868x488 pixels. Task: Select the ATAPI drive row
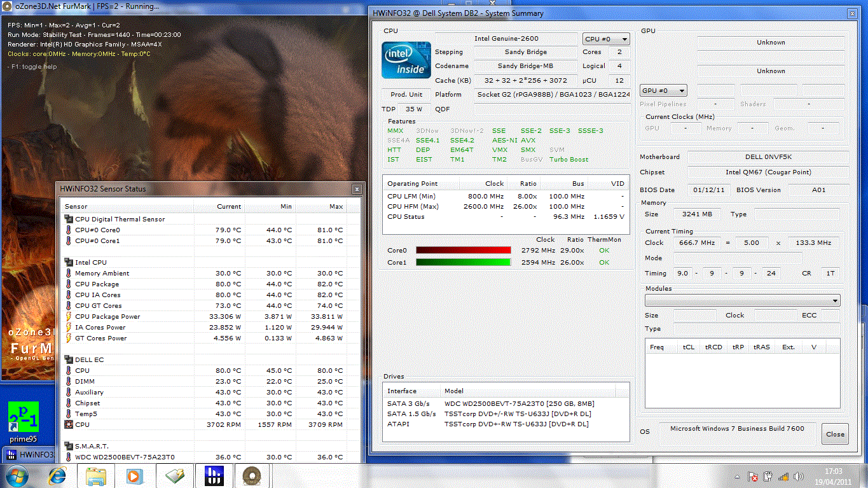[506, 424]
